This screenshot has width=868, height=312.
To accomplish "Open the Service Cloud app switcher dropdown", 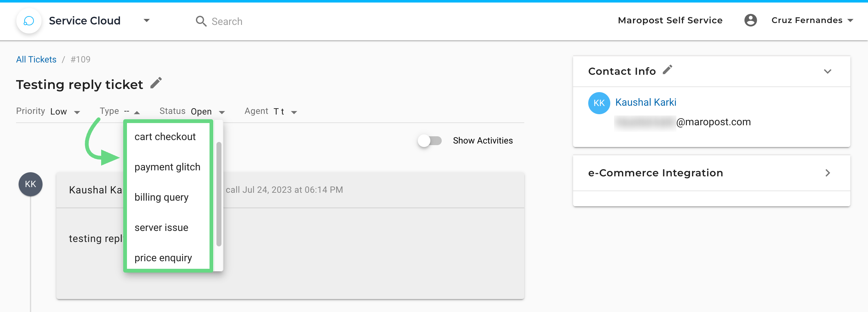I will pyautogui.click(x=147, y=21).
